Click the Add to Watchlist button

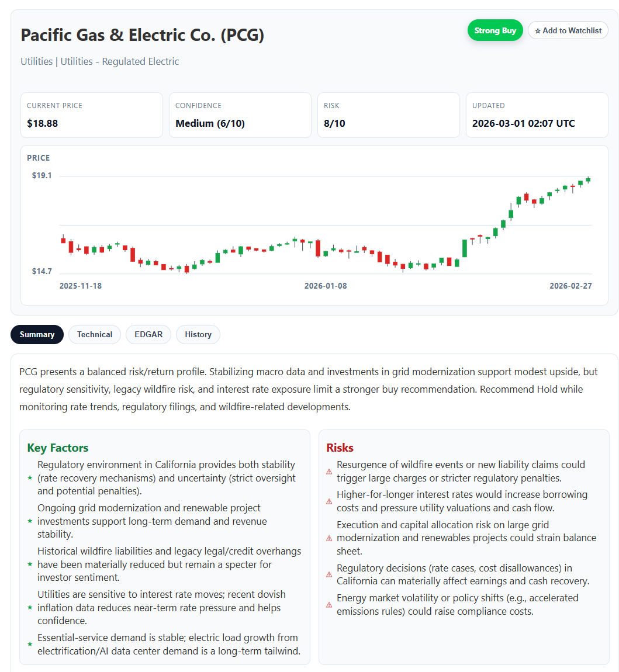tap(568, 30)
